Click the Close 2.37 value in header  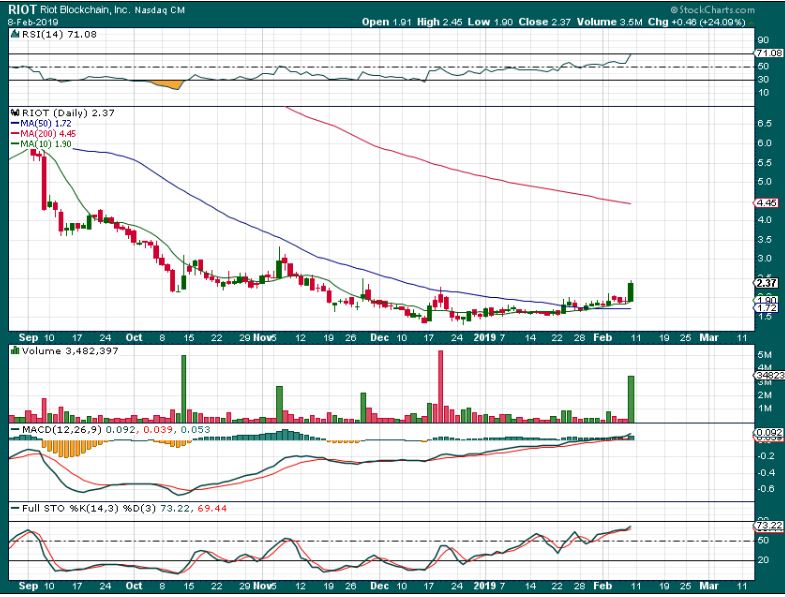coord(544,22)
